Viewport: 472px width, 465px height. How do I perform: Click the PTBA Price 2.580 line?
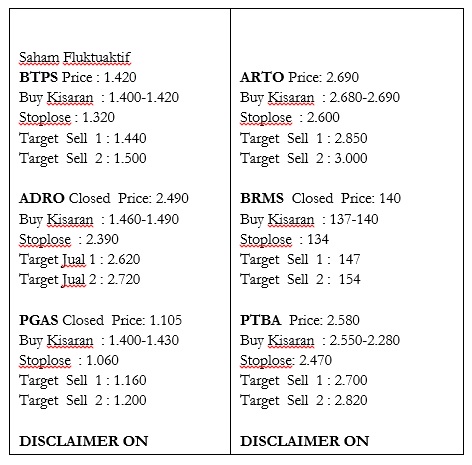pyautogui.click(x=300, y=320)
